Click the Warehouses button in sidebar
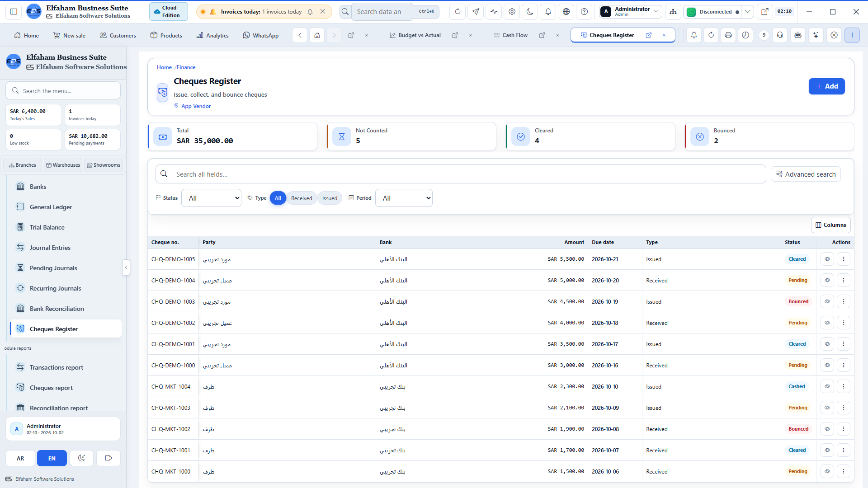This screenshot has width=868, height=488. pyautogui.click(x=63, y=165)
